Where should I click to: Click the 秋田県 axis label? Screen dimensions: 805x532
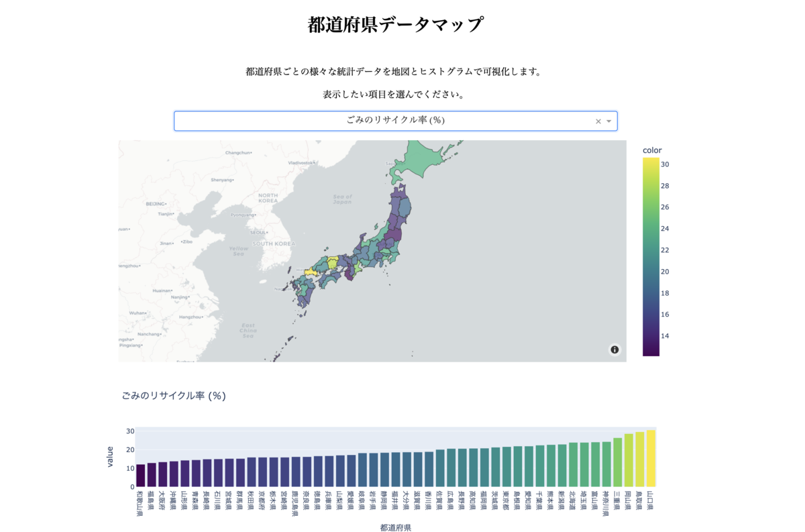(x=252, y=500)
